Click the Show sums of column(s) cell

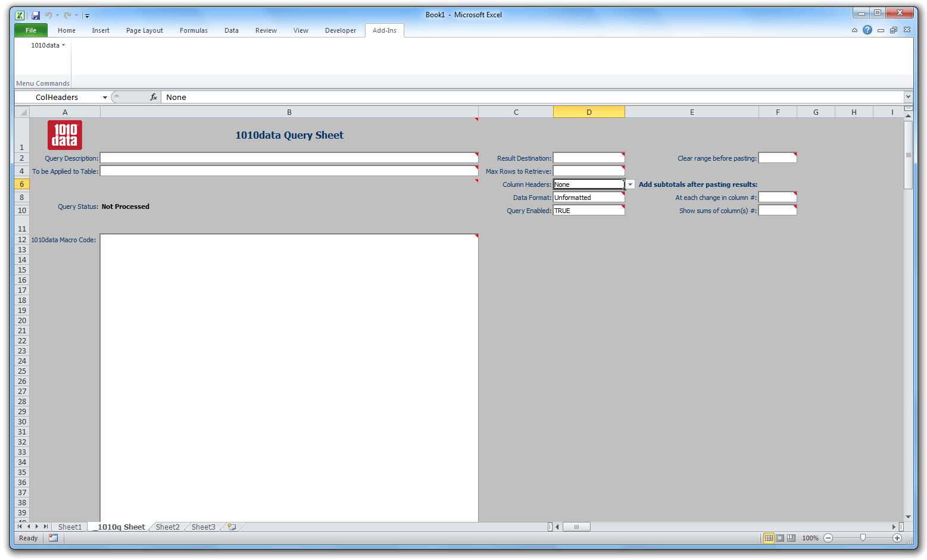(778, 211)
